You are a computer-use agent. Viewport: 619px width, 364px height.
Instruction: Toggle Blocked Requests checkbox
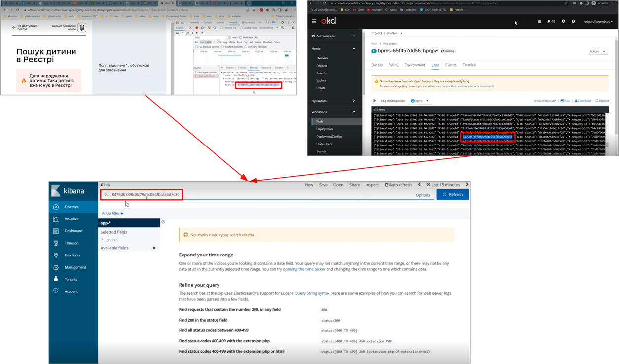point(222,47)
